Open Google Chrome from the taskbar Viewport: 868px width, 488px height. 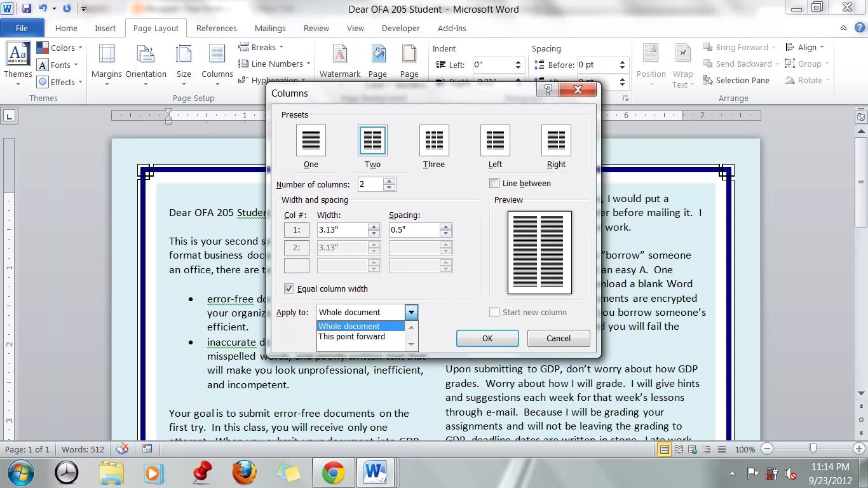point(333,473)
